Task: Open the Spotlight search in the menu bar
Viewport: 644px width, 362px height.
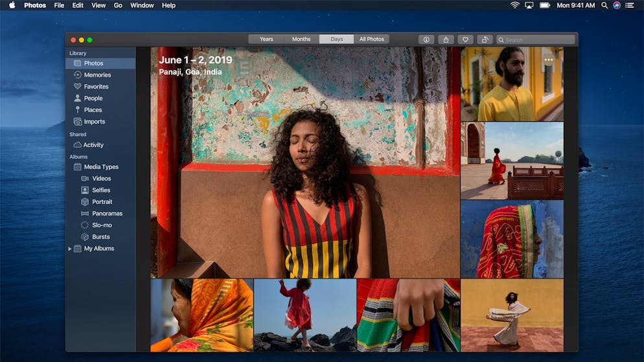Action: (x=604, y=5)
